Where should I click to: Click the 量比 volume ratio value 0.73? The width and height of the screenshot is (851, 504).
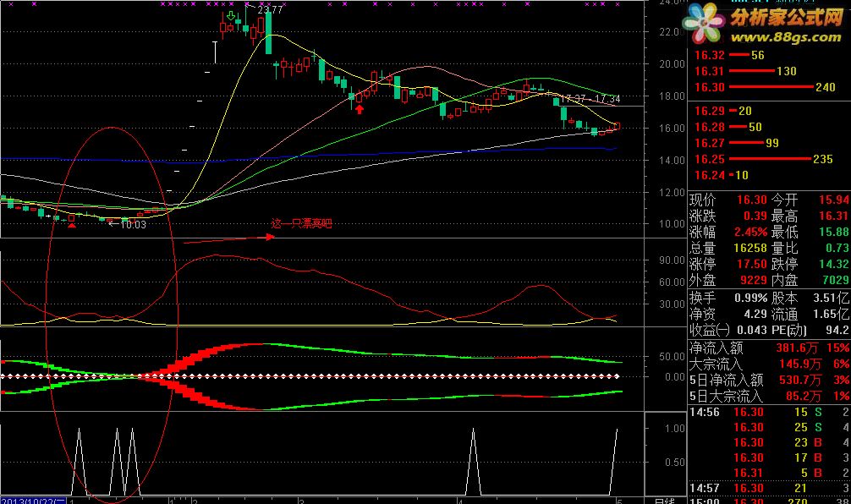[837, 248]
